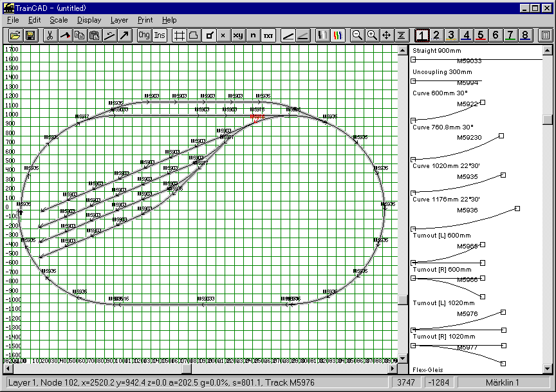
Task: Click the colored tracks display icon
Action: pyautogui.click(x=338, y=35)
